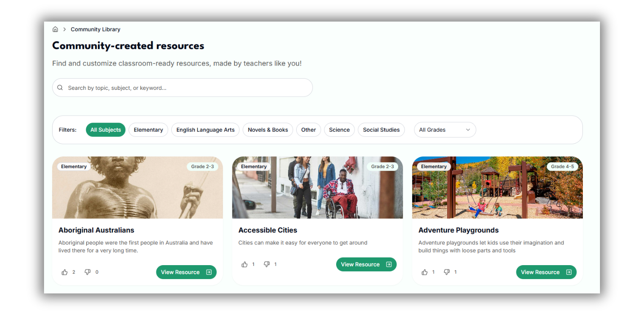Toggle the Elementary subject filter

tap(148, 130)
